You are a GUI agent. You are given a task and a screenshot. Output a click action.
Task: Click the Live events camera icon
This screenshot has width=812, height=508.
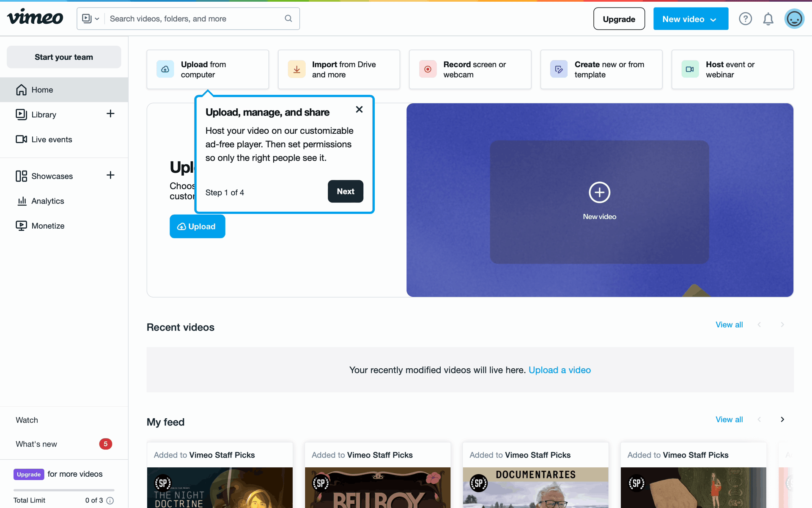click(x=21, y=139)
